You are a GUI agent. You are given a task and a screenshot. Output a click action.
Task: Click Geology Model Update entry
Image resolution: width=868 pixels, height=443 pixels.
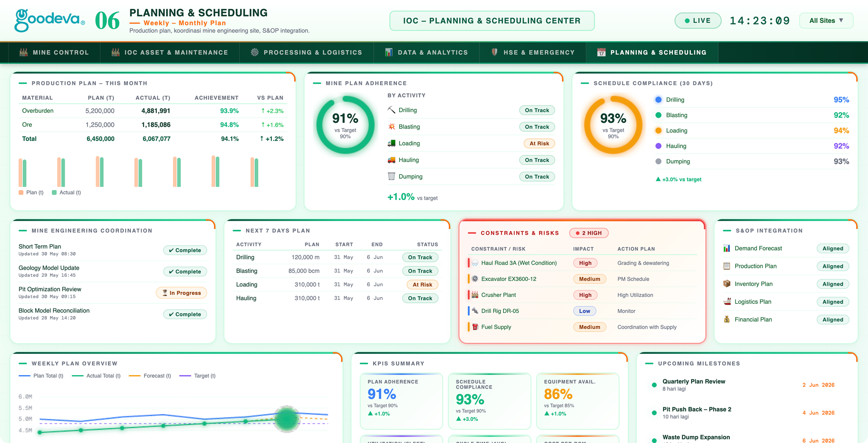pyautogui.click(x=113, y=271)
